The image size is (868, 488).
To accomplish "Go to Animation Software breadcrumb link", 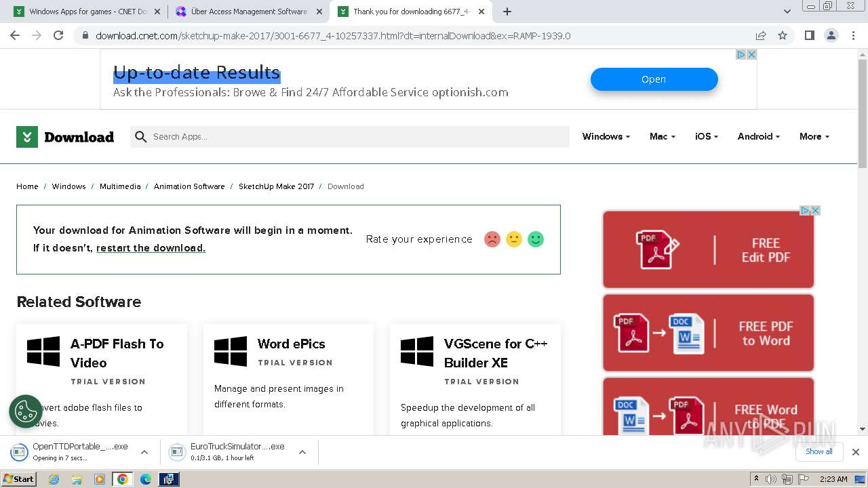I will 189,186.
